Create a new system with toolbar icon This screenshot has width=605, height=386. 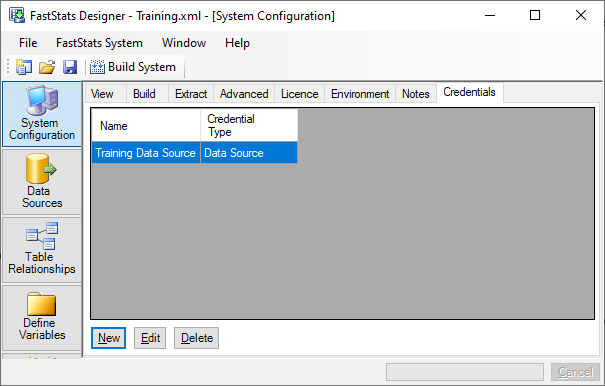(x=24, y=67)
